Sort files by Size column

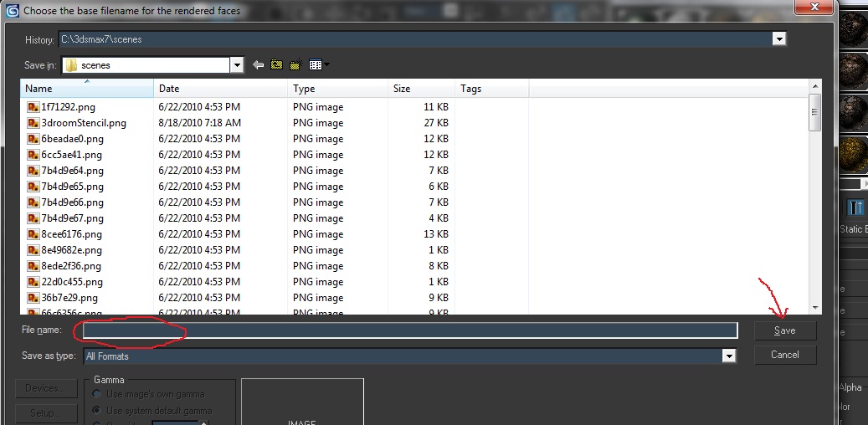point(421,89)
